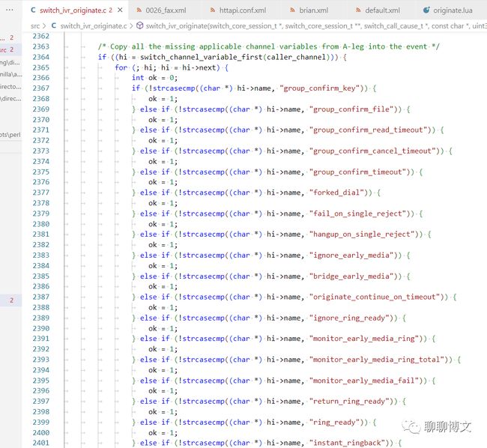Select the sidebar row ending in nilla\a...

click(11, 74)
